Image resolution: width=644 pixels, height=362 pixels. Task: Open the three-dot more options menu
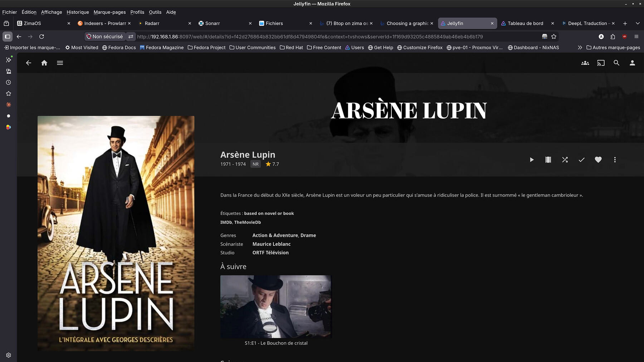(615, 160)
